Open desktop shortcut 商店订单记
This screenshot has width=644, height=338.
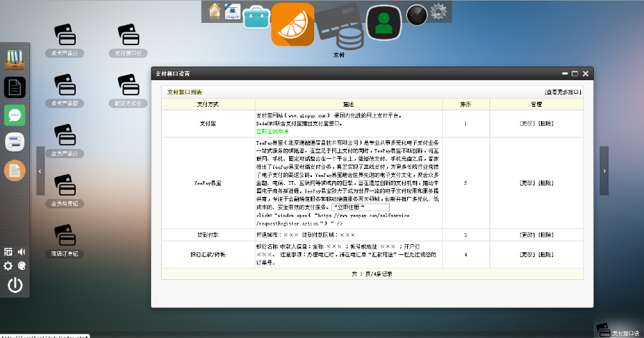click(64, 241)
